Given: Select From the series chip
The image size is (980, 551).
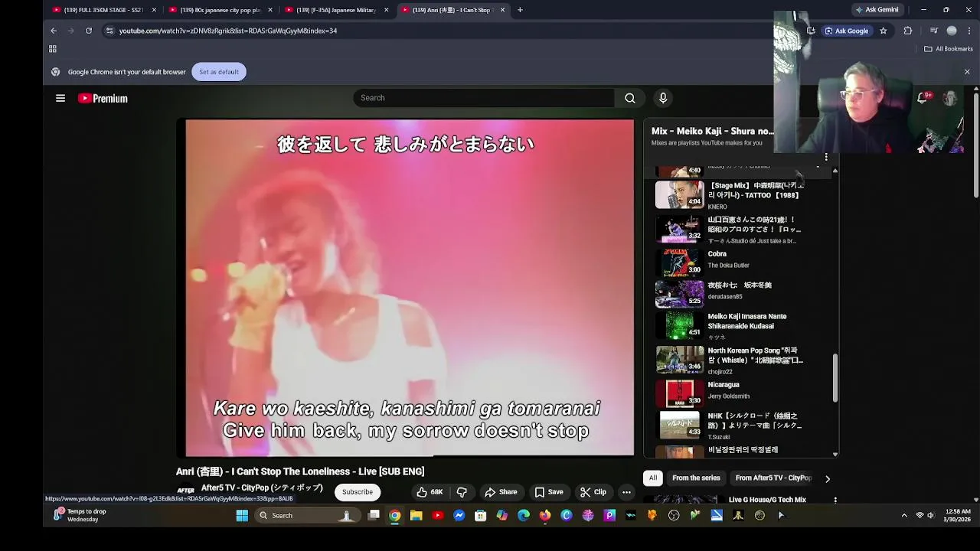Looking at the screenshot, I should click(x=696, y=478).
